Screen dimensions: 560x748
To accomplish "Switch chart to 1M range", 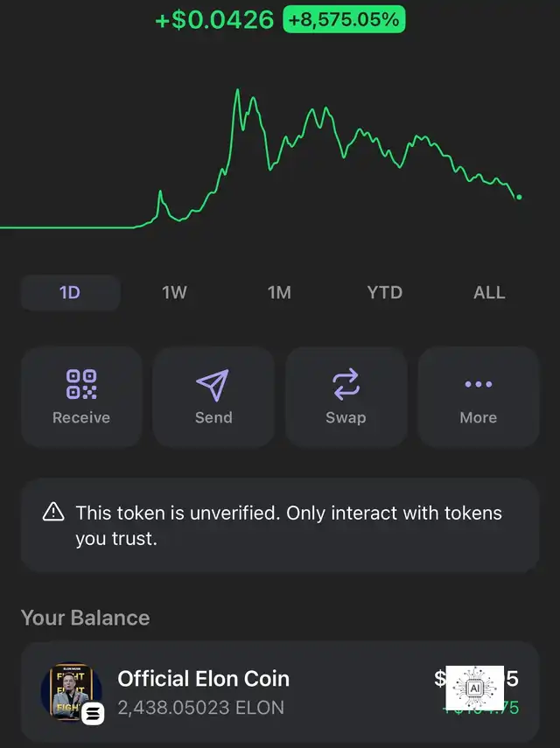I will (x=279, y=292).
